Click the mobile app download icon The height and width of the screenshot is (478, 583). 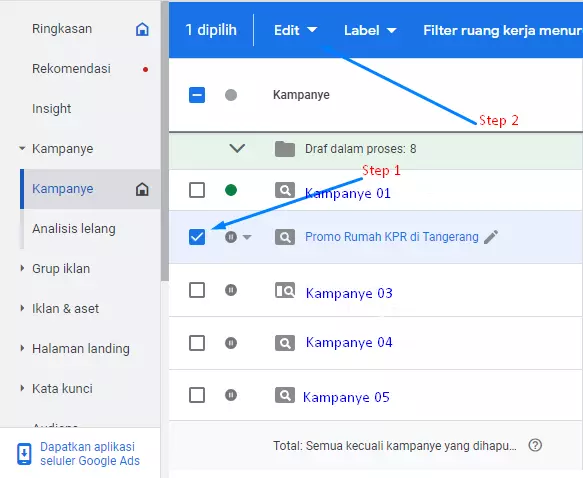click(24, 454)
